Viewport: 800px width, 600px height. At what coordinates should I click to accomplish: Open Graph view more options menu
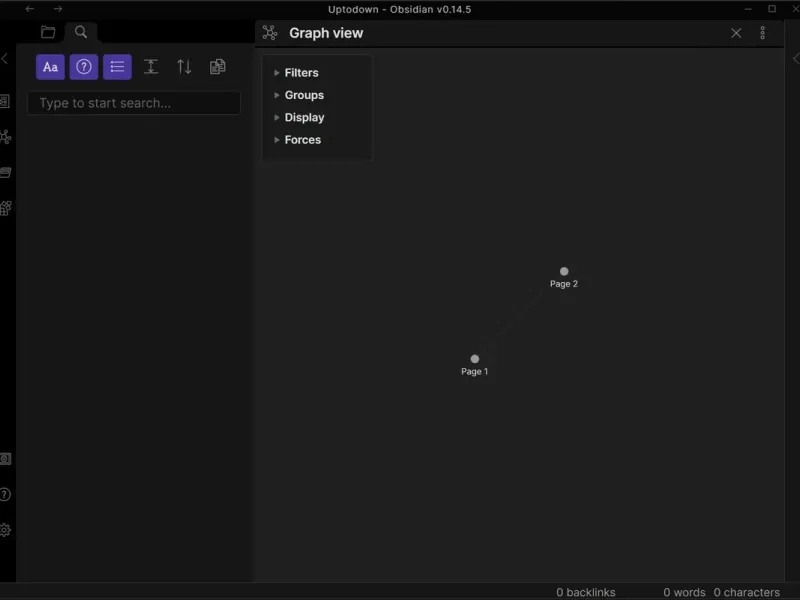click(763, 33)
